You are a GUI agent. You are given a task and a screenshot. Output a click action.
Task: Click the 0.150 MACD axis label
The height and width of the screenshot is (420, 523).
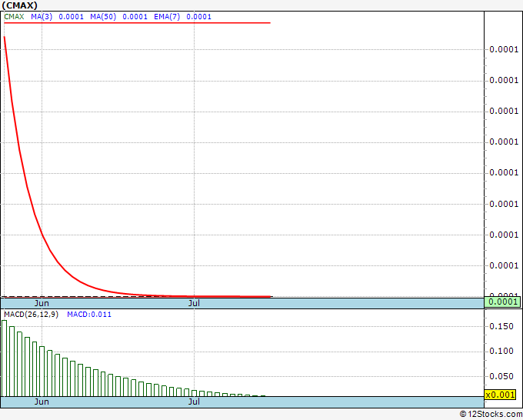tap(501, 326)
